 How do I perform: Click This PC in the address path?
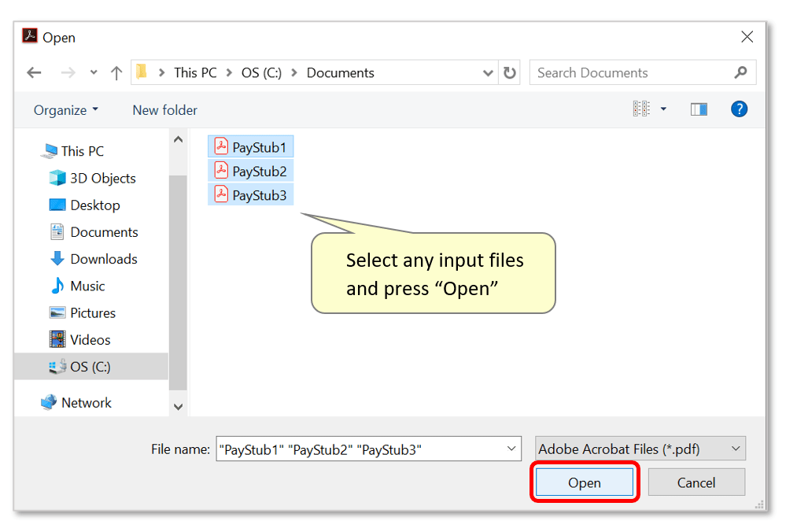[x=195, y=73]
